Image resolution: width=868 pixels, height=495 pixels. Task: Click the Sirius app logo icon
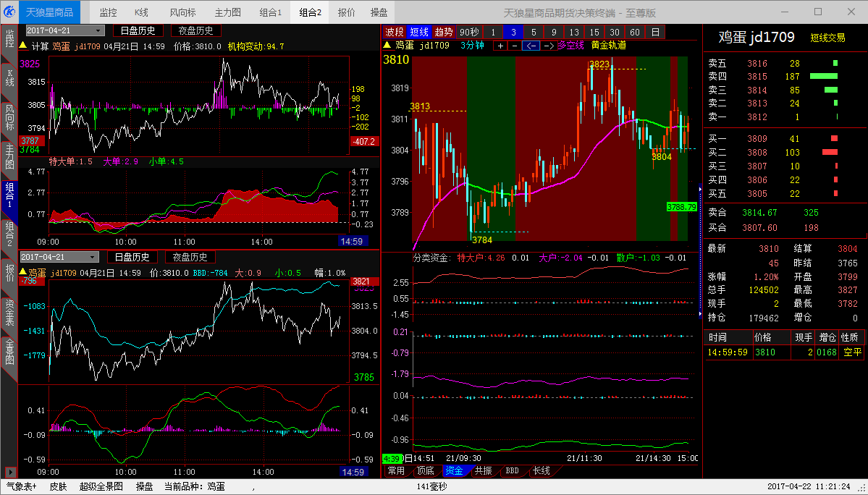(9, 12)
